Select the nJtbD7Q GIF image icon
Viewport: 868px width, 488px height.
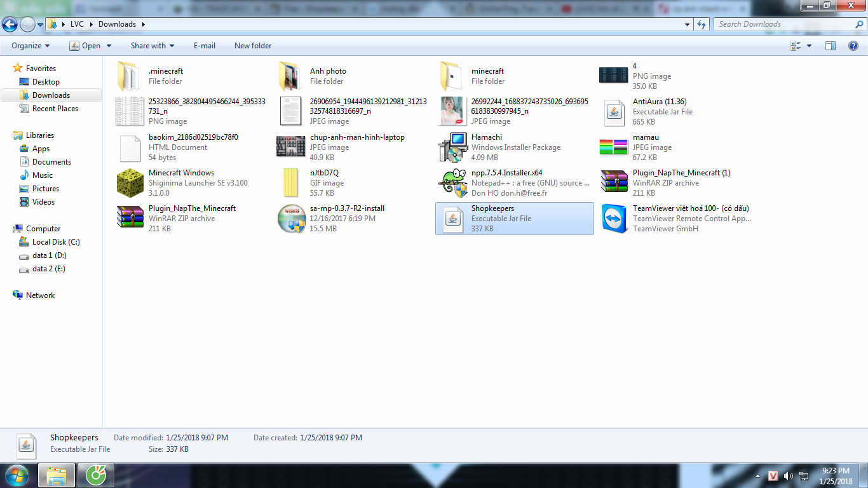[x=291, y=183]
